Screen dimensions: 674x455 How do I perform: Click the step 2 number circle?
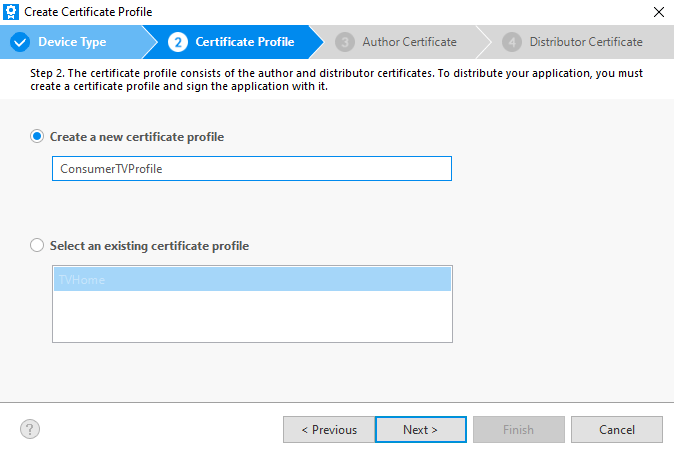(178, 42)
